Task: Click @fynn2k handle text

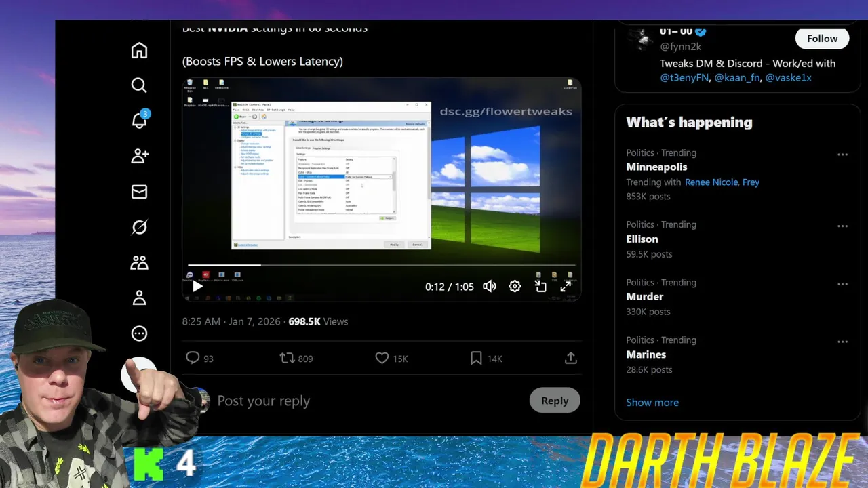Action: click(680, 46)
